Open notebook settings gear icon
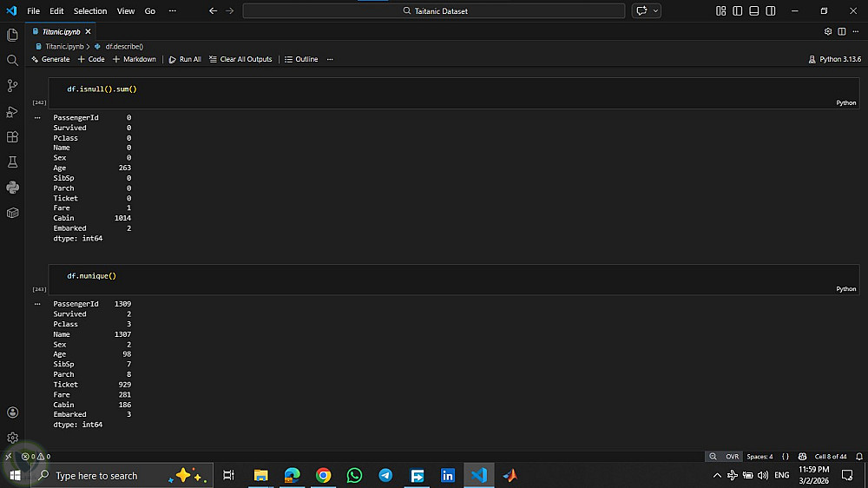This screenshot has width=868, height=488. tap(828, 31)
